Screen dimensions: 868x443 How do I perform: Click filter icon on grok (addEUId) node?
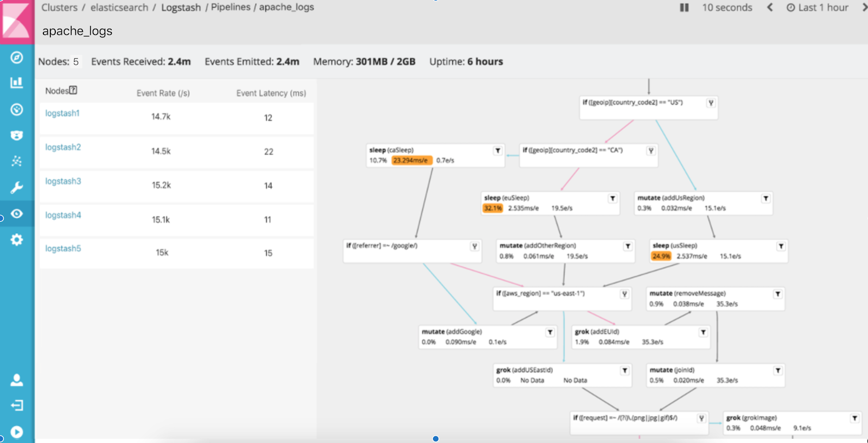(703, 332)
